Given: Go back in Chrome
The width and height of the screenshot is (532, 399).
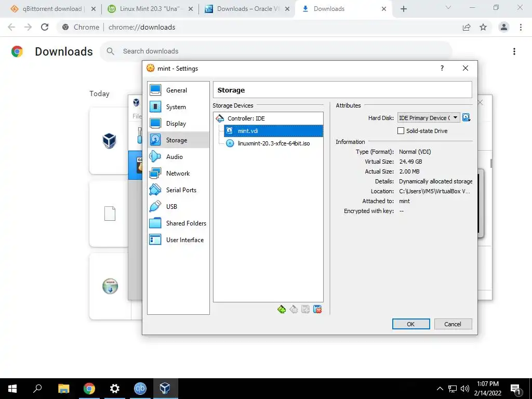Looking at the screenshot, I should click(11, 27).
